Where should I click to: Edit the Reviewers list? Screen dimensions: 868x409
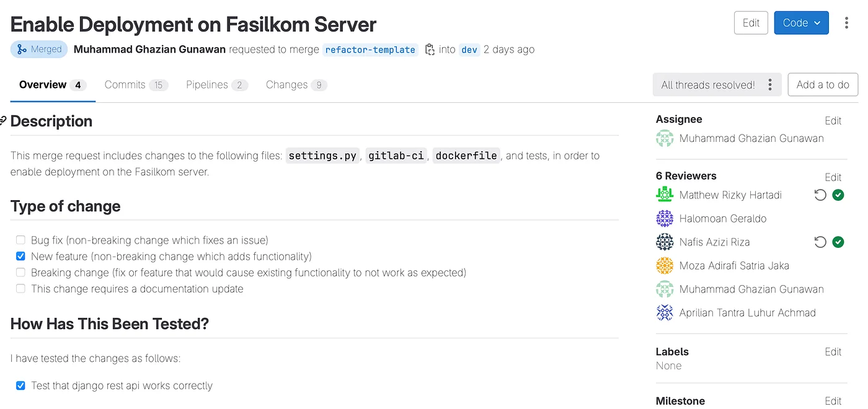pyautogui.click(x=833, y=177)
